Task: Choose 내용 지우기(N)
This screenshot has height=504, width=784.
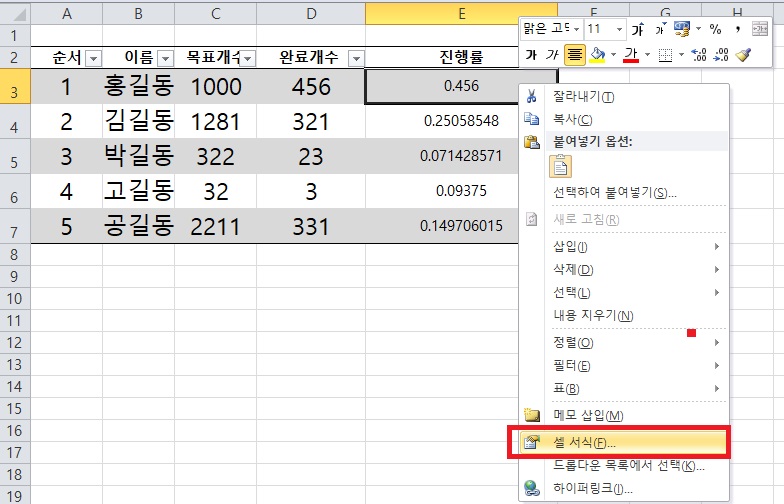Action: point(624,316)
